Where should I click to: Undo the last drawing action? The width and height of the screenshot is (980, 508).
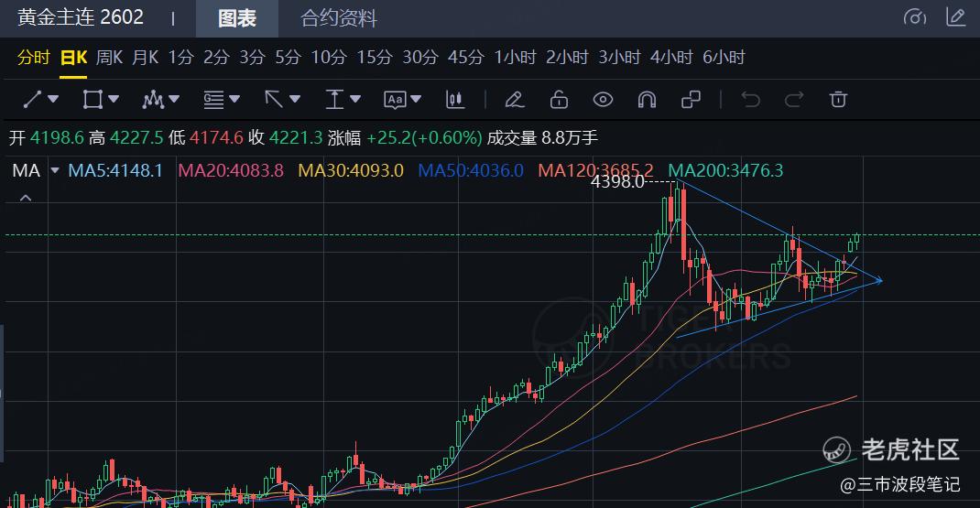(751, 99)
